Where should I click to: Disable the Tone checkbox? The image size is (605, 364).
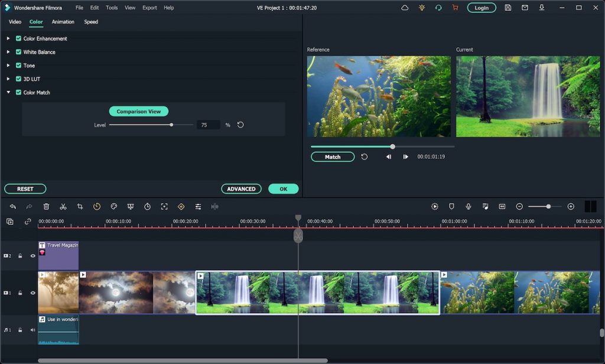(x=18, y=65)
